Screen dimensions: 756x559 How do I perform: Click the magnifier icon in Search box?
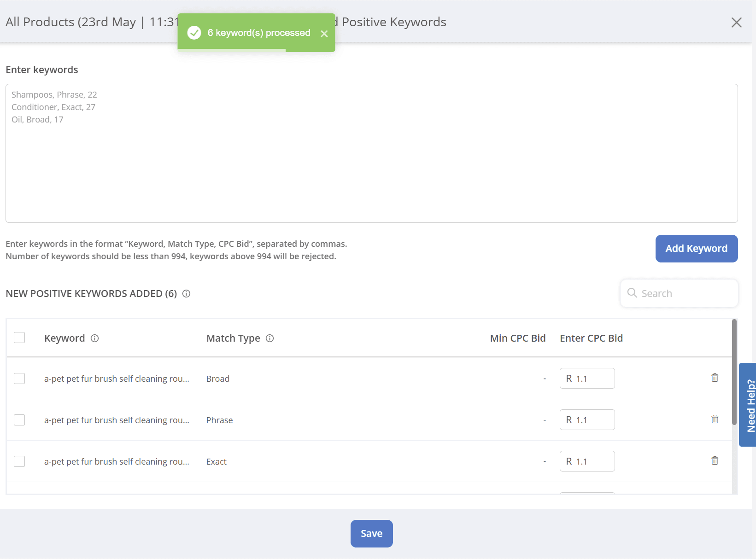(x=632, y=293)
